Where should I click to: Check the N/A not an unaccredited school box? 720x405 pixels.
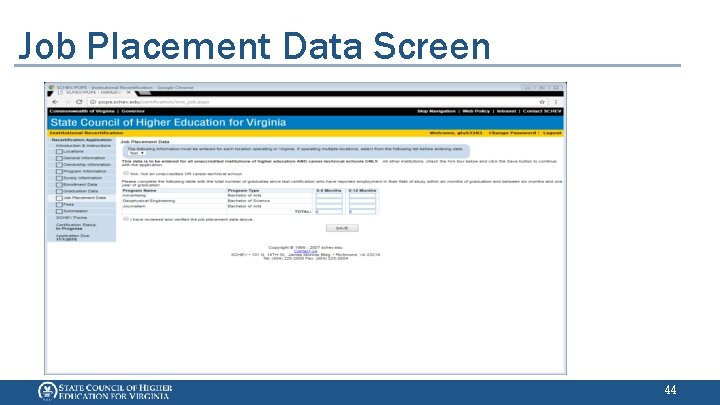(x=126, y=174)
